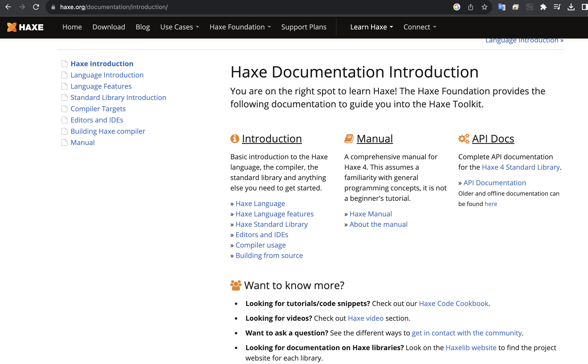Go back with the browser arrow
The width and height of the screenshot is (588, 364).
click(x=8, y=7)
